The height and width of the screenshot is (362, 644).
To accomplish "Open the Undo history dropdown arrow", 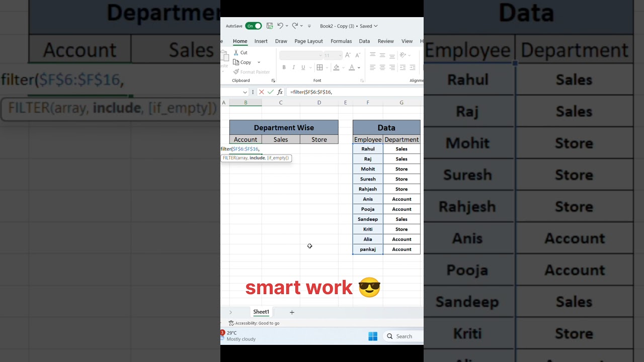I will point(287,26).
